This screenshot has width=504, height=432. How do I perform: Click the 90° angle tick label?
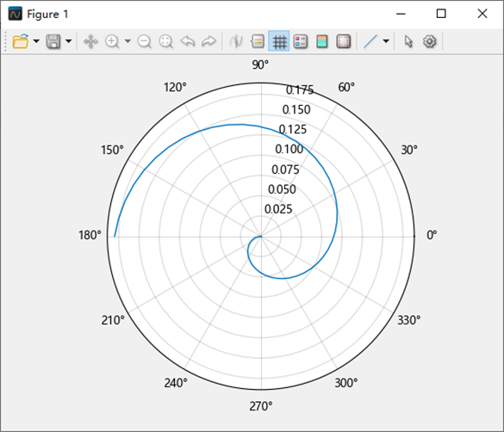pyautogui.click(x=260, y=65)
